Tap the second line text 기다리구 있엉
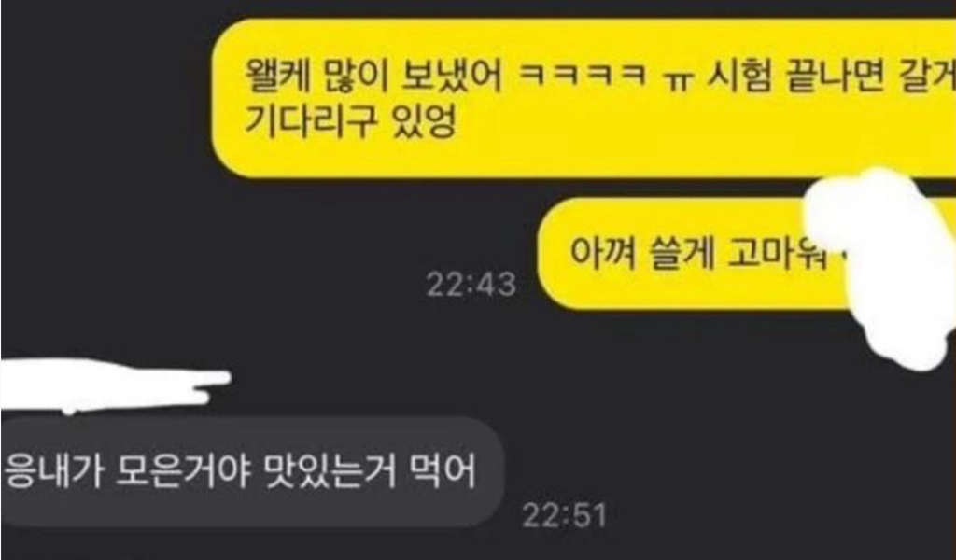 [x=350, y=122]
